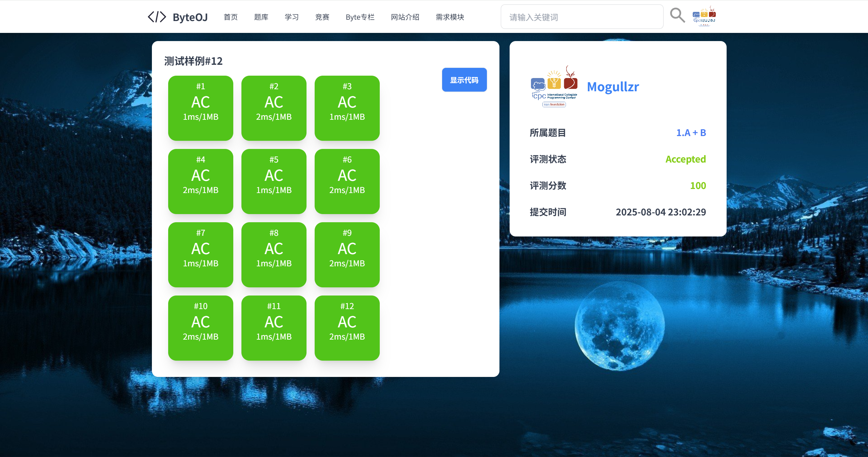Open the Mogullzr username link
The width and height of the screenshot is (868, 457).
[x=613, y=87]
